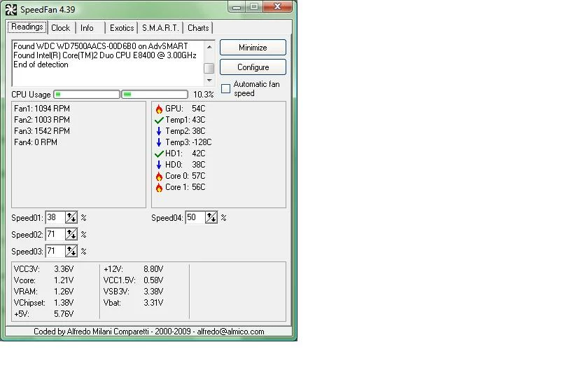Click the Temp3 -128C reading
The height and width of the screenshot is (368, 588).
(x=188, y=142)
